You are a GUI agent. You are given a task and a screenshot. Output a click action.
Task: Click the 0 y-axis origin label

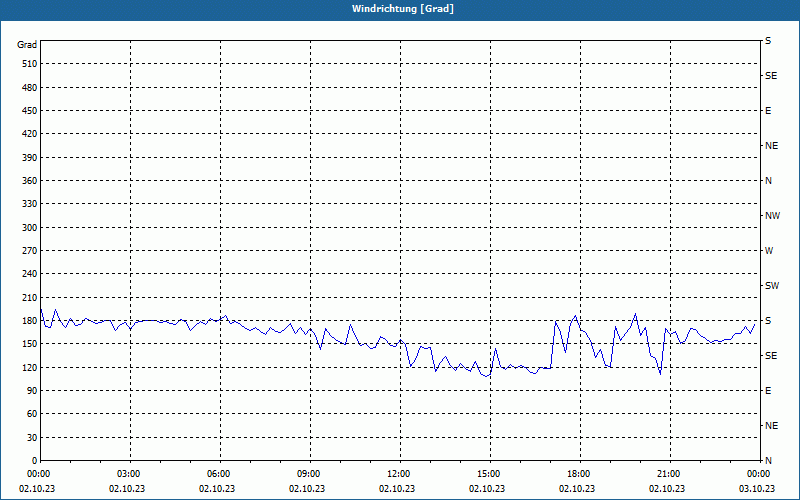point(34,461)
